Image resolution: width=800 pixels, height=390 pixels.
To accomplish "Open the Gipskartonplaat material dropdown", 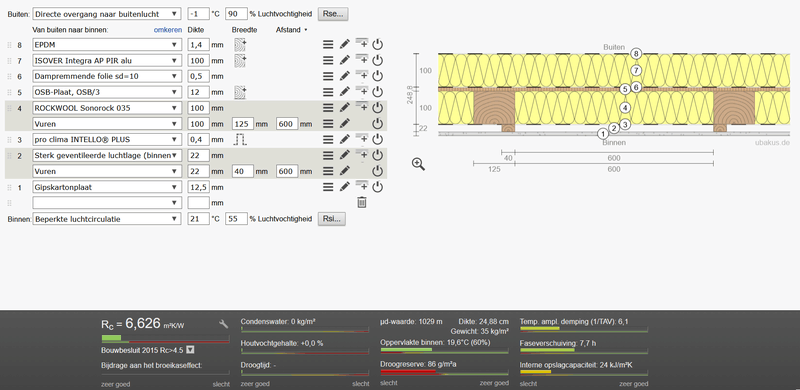I will 107,187.
